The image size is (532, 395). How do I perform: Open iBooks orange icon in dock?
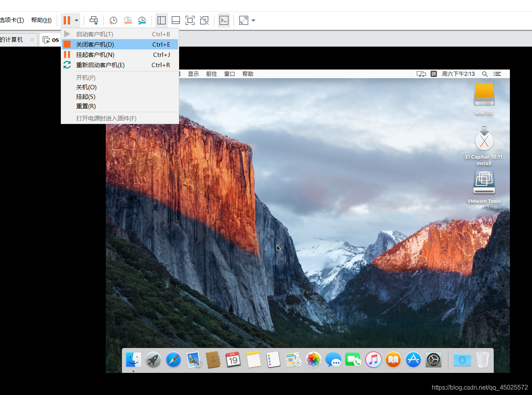pyautogui.click(x=393, y=360)
